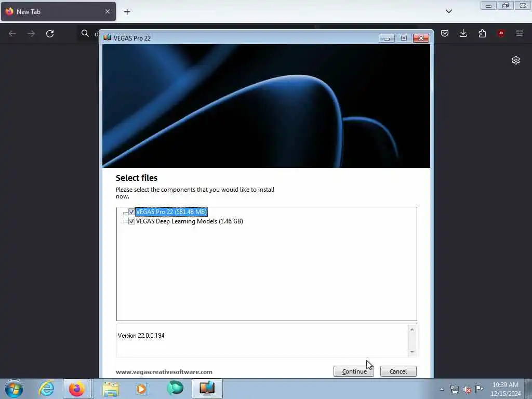Open the Firefox hamburger menu

(x=520, y=33)
